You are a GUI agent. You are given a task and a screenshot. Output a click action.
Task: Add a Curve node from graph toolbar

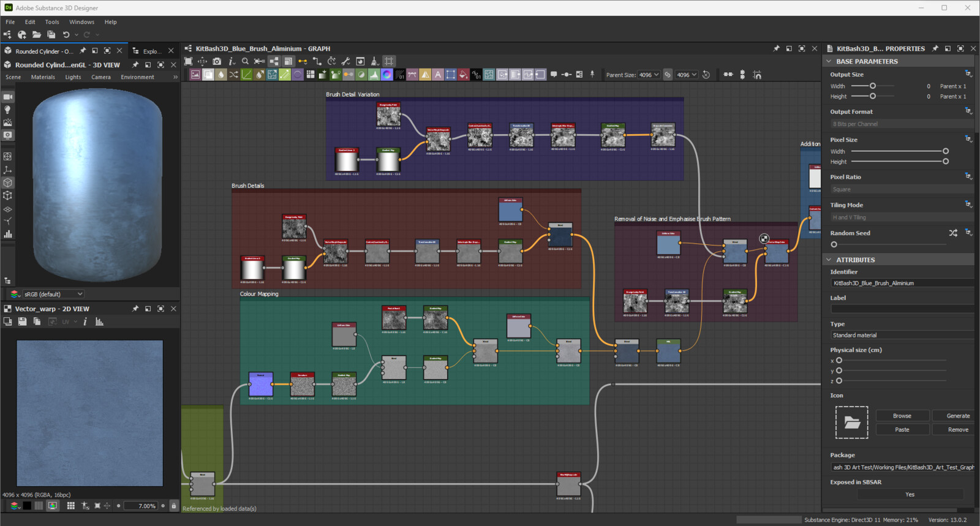pos(246,75)
